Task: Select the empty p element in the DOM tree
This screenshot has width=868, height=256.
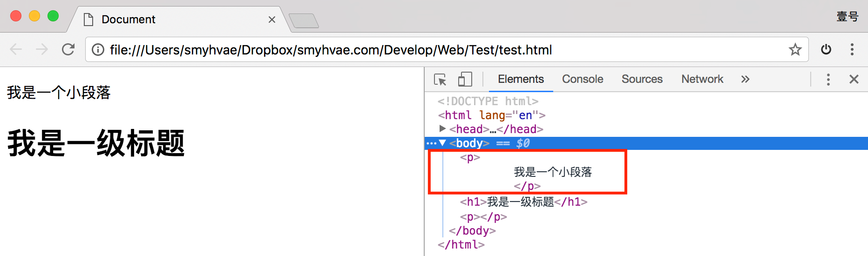Action: click(x=483, y=217)
